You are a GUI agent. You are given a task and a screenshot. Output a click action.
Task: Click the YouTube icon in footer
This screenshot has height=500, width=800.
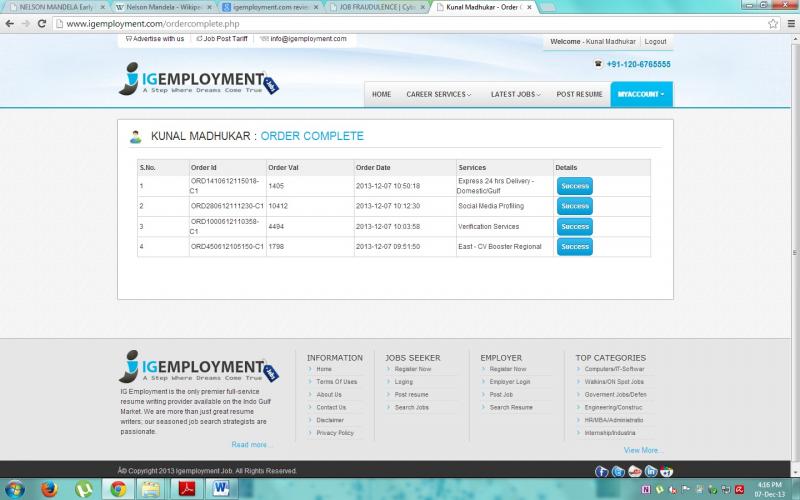coord(634,471)
